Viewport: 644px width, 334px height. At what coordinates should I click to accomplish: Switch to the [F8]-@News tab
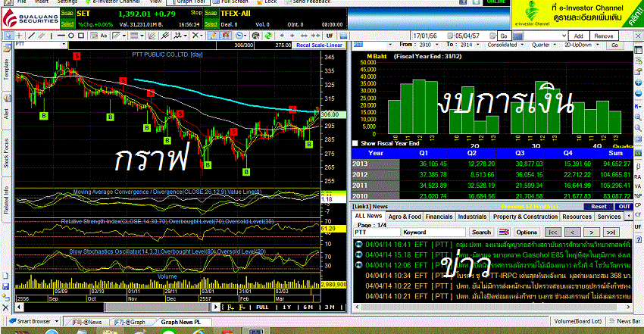(86, 322)
